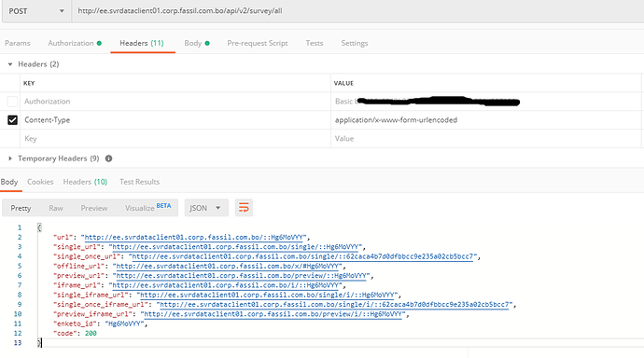The width and height of the screenshot is (644, 358).
Task: Switch to the Params tab
Action: (x=18, y=43)
